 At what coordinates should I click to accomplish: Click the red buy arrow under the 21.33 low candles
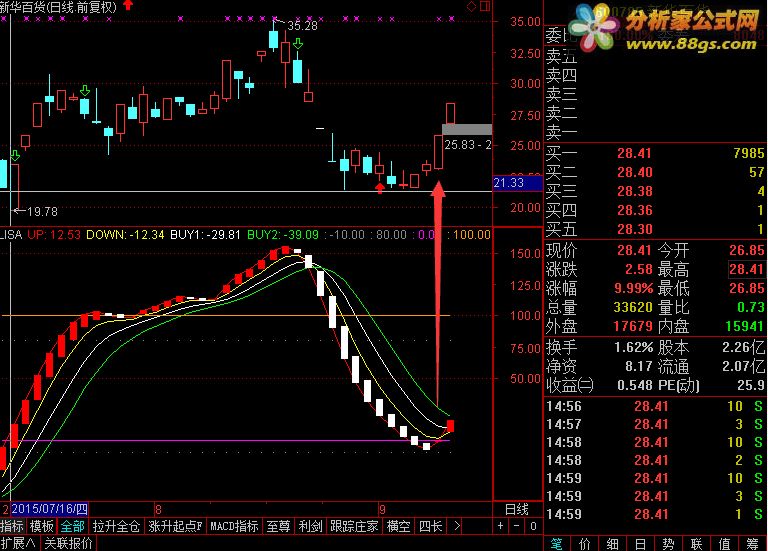(380, 188)
